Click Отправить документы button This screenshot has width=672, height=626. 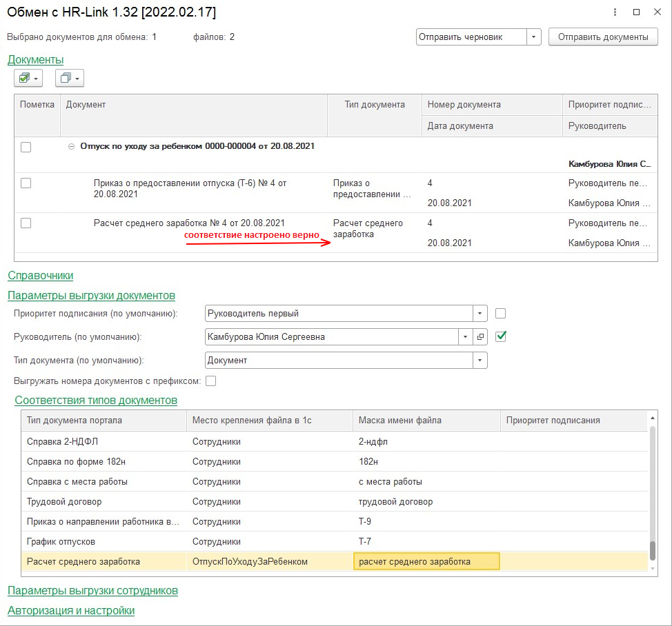pyautogui.click(x=603, y=37)
